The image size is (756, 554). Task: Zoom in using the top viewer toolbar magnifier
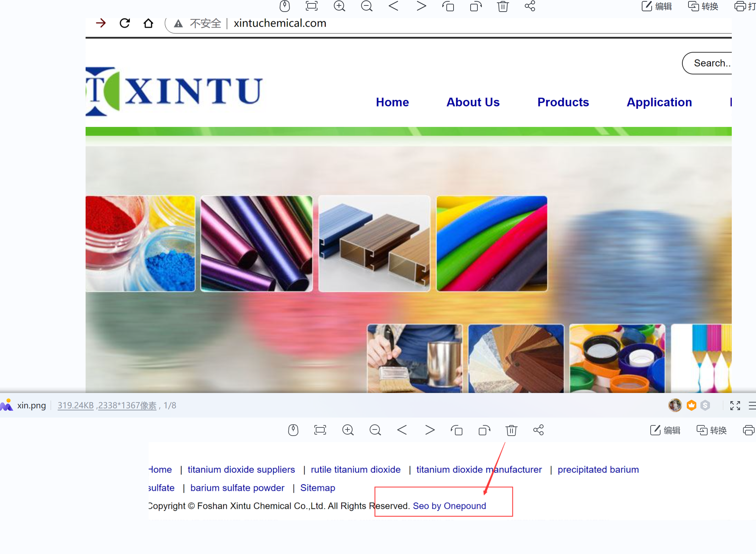click(340, 6)
